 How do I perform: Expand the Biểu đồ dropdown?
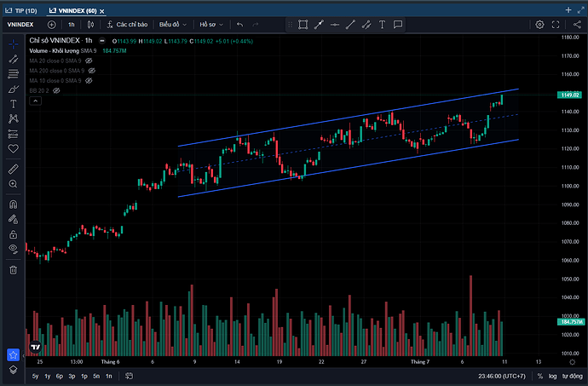pyautogui.click(x=173, y=25)
